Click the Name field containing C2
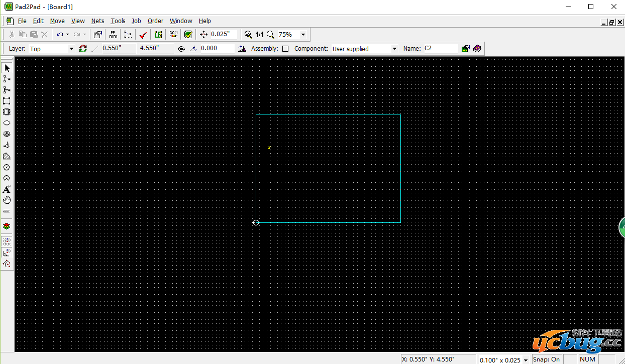 440,49
